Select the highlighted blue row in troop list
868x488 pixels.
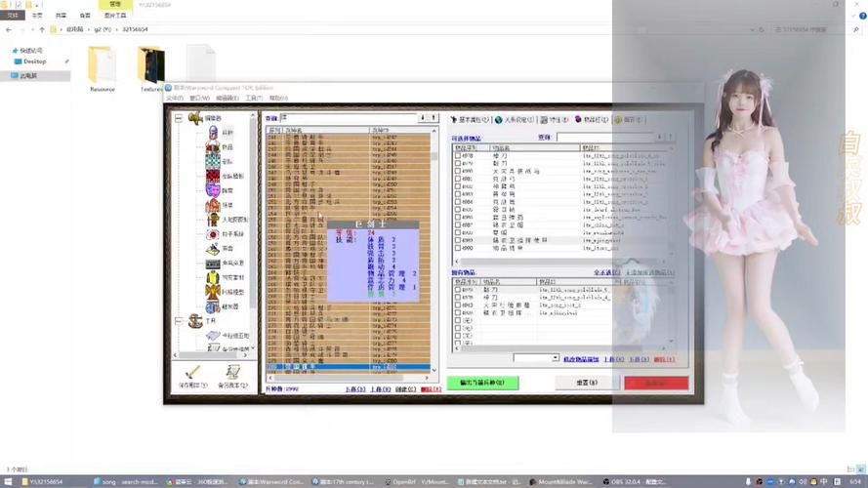(x=349, y=367)
